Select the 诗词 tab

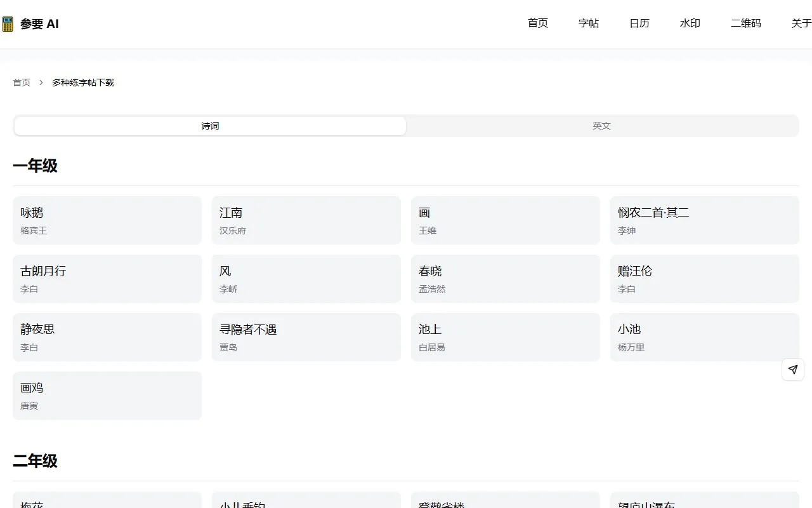[210, 126]
